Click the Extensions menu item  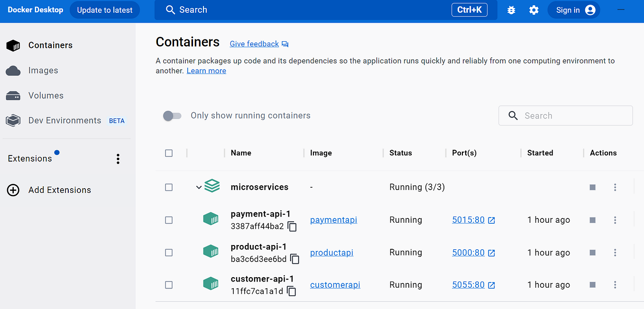pos(29,158)
